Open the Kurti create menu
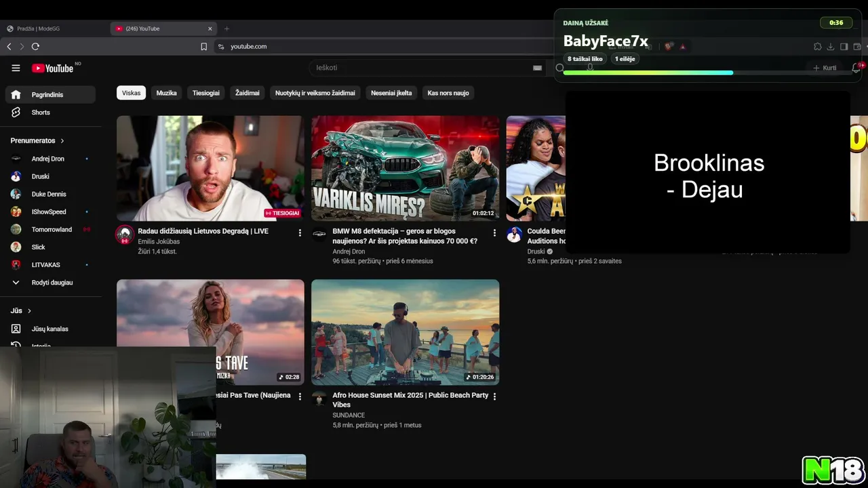Screen dimensions: 868x488 (x=825, y=68)
